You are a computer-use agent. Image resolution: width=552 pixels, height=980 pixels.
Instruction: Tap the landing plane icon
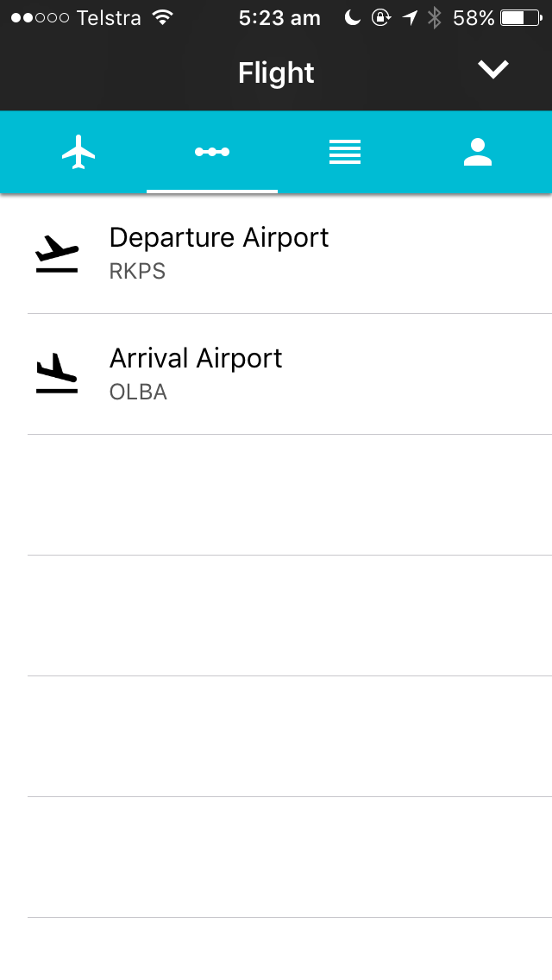tap(57, 374)
